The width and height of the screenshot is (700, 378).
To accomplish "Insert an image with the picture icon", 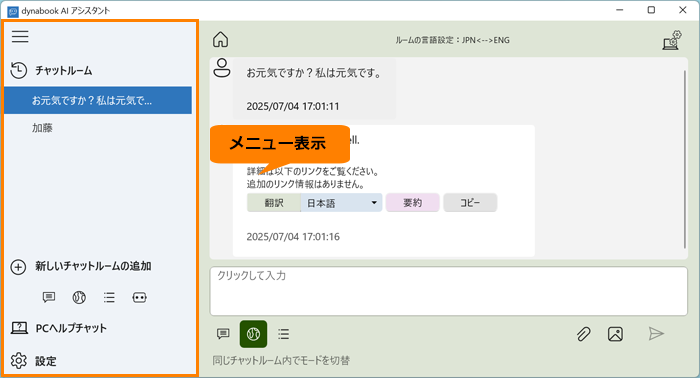I will tap(615, 334).
